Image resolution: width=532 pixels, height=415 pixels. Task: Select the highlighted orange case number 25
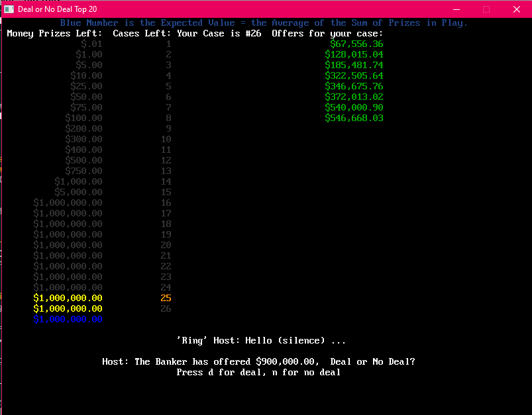click(x=166, y=298)
